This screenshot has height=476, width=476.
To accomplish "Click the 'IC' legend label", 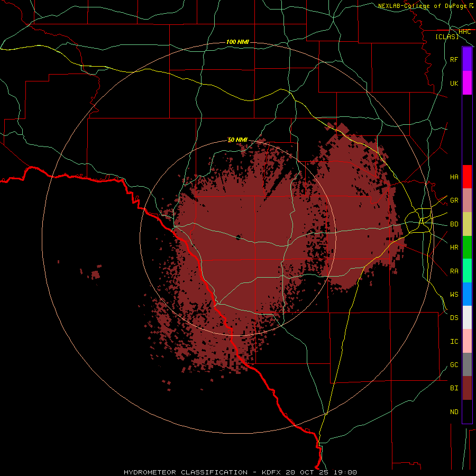I will coord(454,342).
